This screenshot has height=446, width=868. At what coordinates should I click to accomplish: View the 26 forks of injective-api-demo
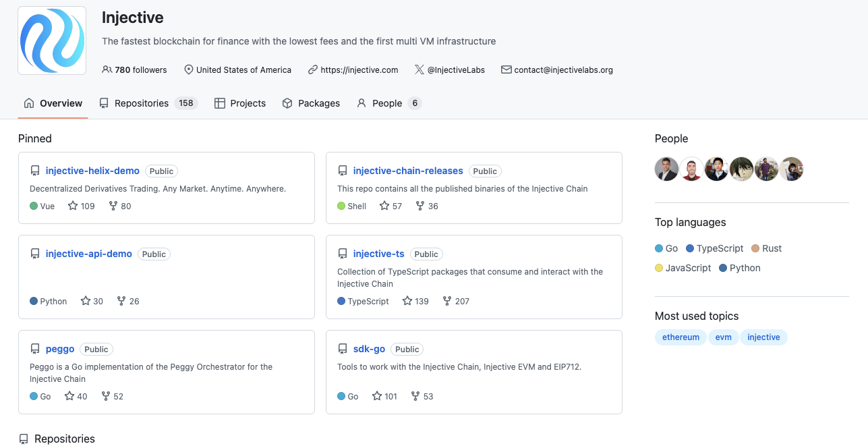point(128,301)
